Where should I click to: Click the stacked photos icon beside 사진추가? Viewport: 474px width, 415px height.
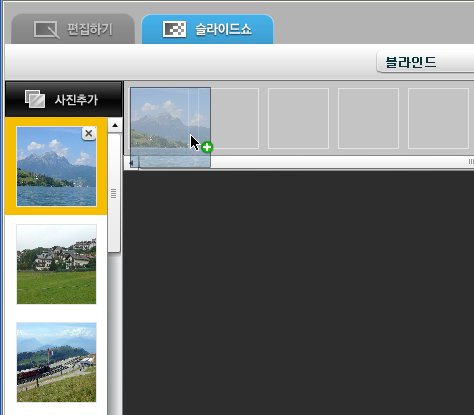point(35,99)
